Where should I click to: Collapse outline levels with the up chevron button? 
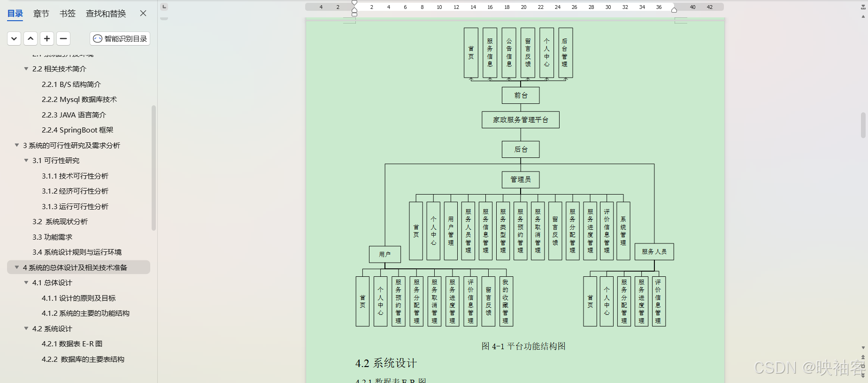pyautogui.click(x=31, y=39)
